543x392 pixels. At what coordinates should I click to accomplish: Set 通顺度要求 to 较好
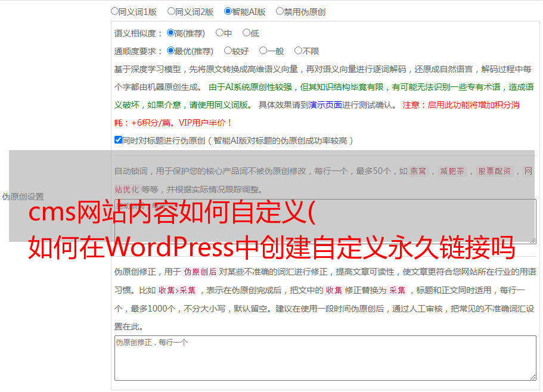tap(228, 51)
